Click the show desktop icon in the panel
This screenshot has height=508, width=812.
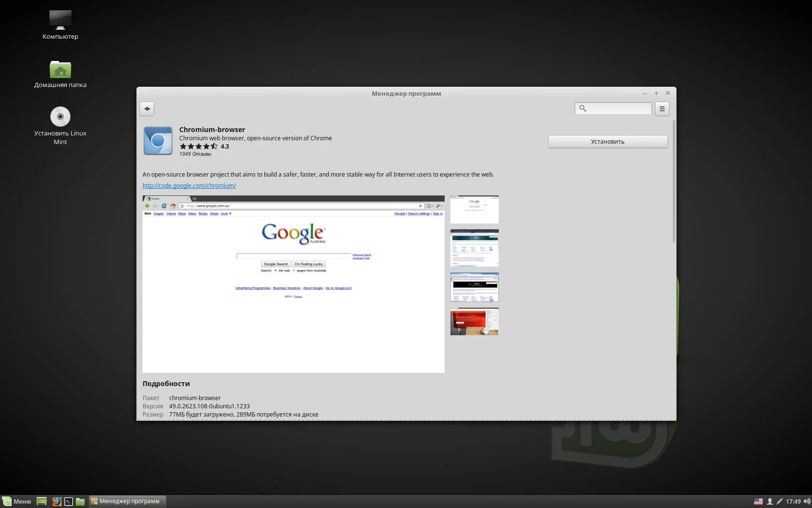pyautogui.click(x=42, y=501)
